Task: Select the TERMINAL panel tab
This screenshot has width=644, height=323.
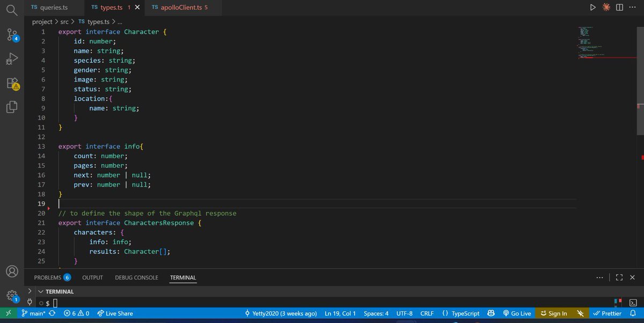Action: pyautogui.click(x=183, y=277)
